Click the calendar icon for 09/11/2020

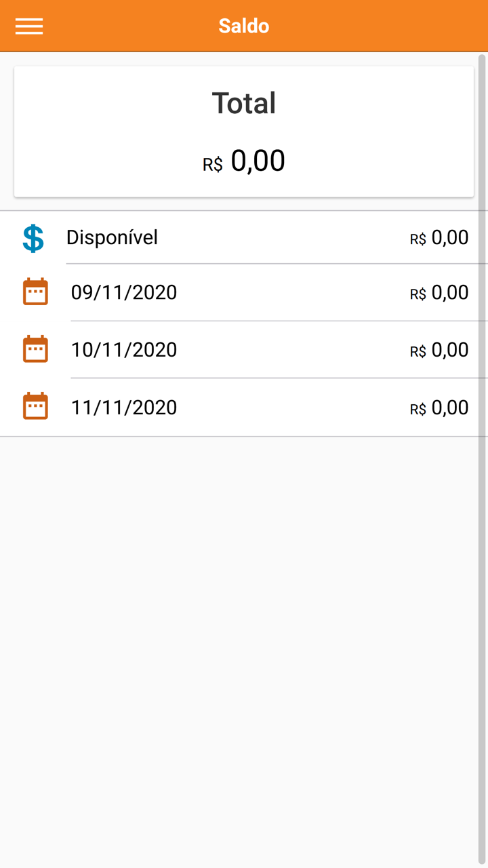pyautogui.click(x=35, y=292)
